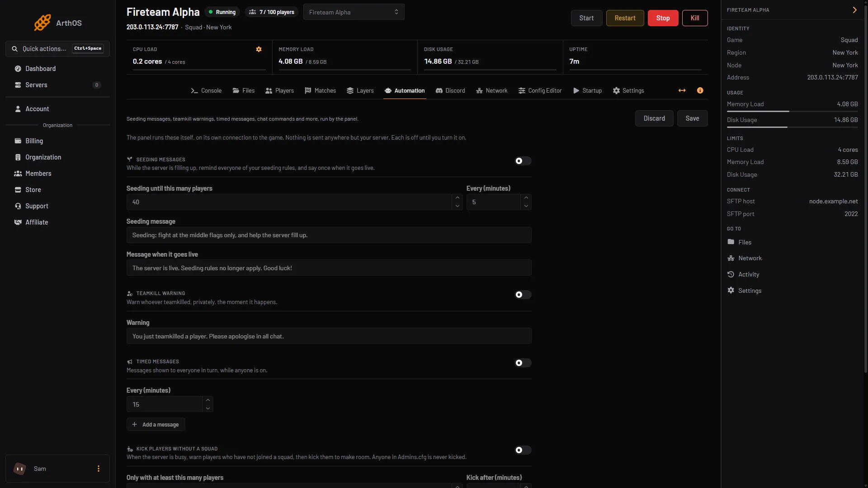Open the Discord tab
Screen dimensions: 868x488
point(450,91)
